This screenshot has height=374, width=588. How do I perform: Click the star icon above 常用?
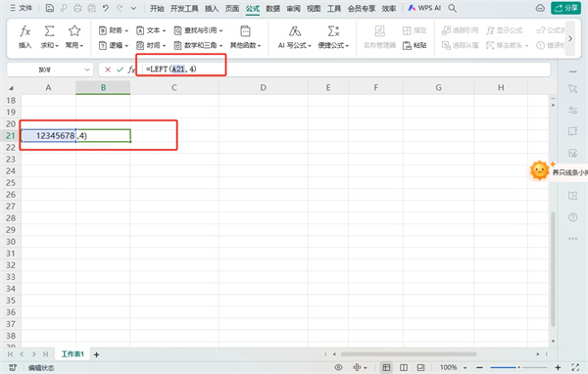pyautogui.click(x=74, y=31)
